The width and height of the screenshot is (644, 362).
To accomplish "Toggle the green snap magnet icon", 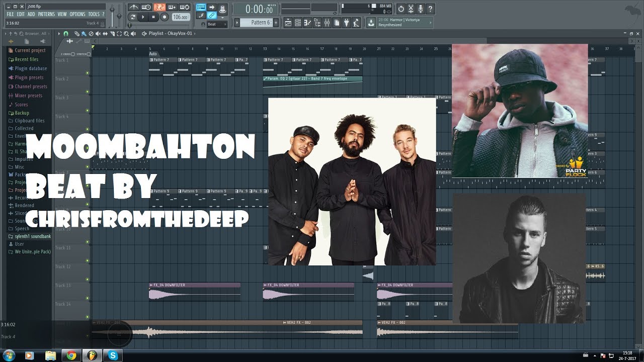I will (65, 34).
